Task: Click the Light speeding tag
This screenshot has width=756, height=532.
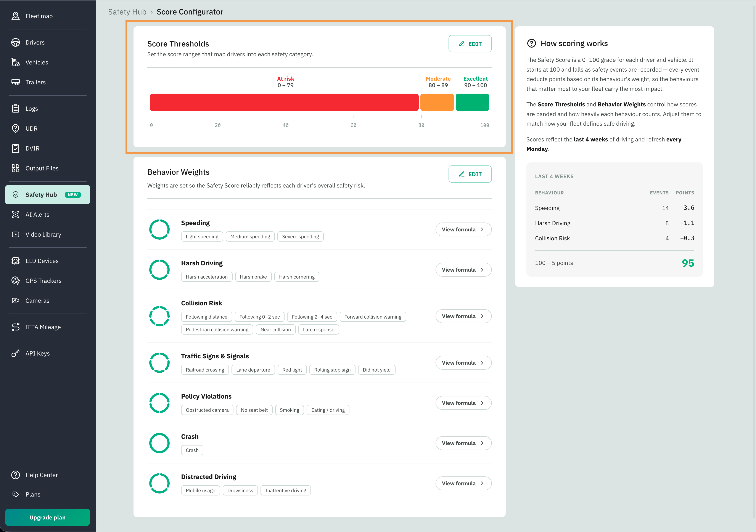Action: coord(202,237)
